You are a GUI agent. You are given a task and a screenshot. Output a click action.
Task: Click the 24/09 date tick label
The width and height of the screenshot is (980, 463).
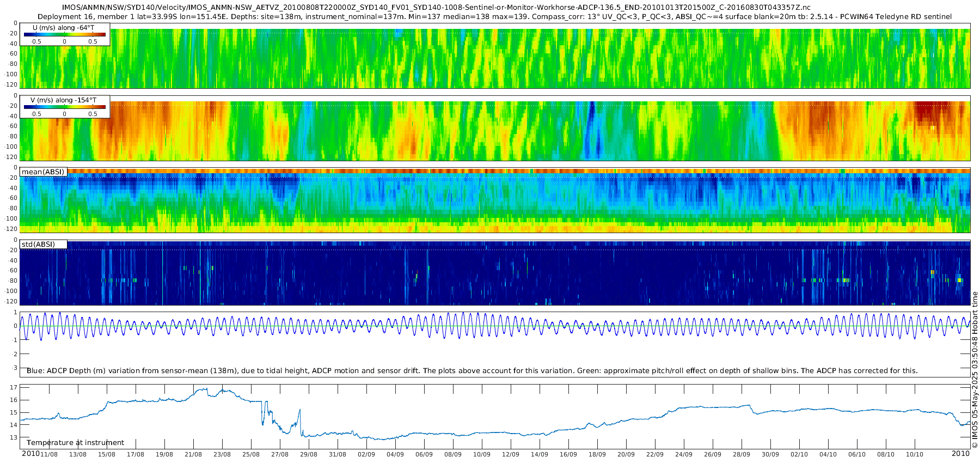(x=684, y=454)
